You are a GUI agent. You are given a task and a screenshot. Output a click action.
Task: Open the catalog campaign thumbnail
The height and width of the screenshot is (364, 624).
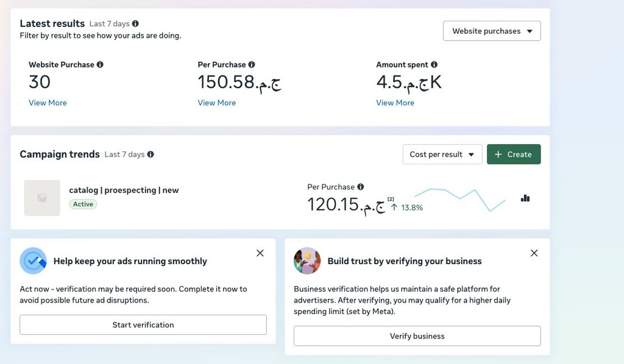coord(42,198)
